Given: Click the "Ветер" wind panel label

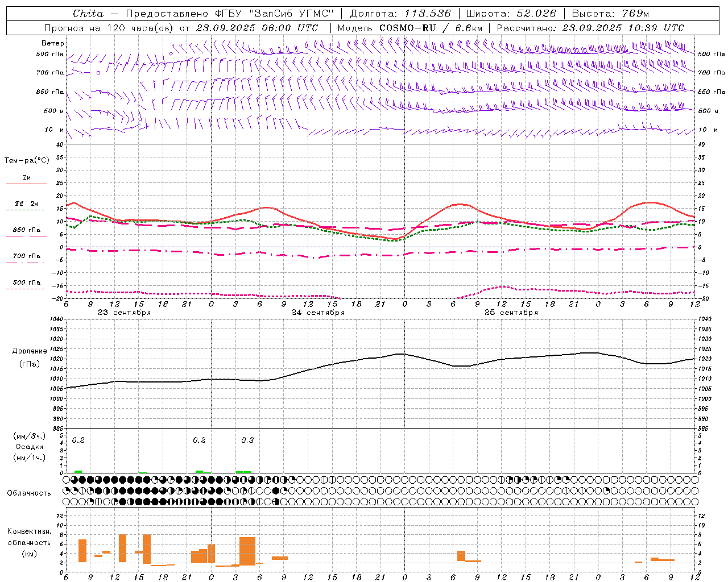Looking at the screenshot, I should tap(53, 43).
